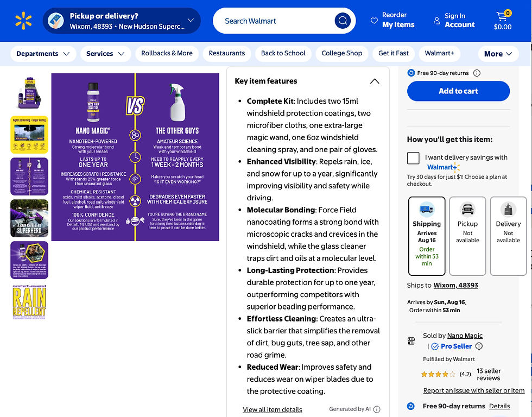
Task: Select the Rain Repellent Superhero thumbnail
Action: coord(29,218)
